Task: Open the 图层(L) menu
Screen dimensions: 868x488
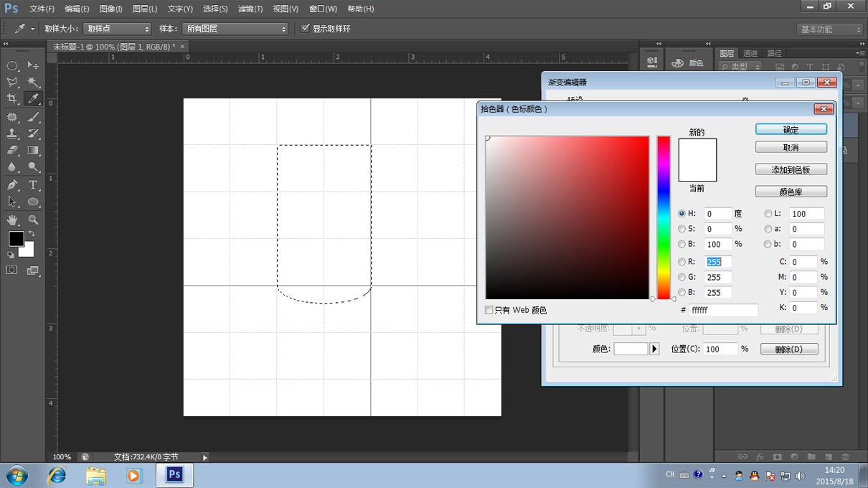Action: coord(145,9)
